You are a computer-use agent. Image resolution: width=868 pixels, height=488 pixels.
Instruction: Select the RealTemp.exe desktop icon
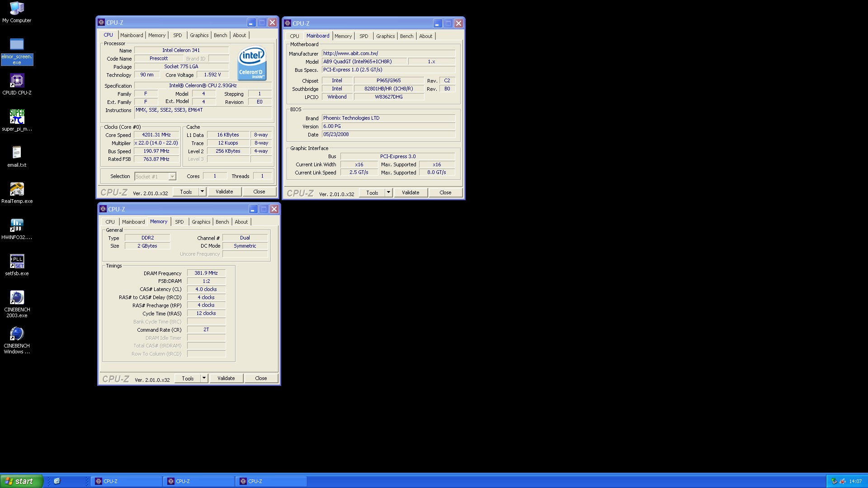coord(17,193)
